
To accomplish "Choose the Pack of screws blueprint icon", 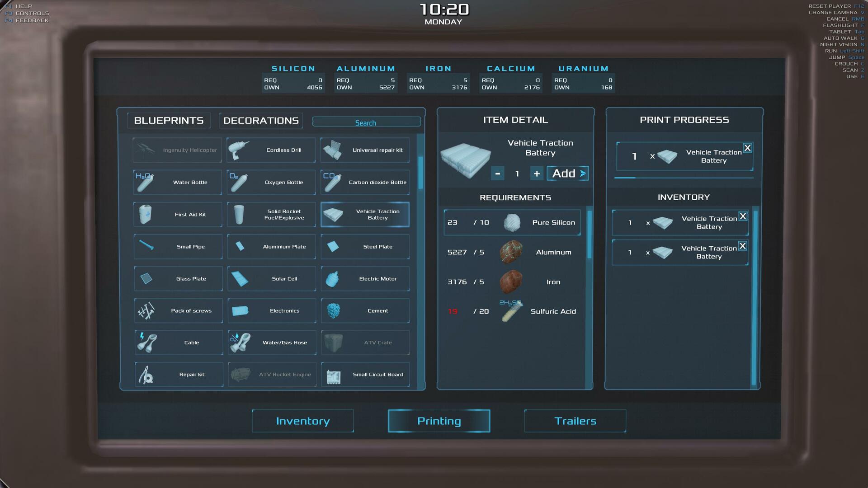I will pyautogui.click(x=146, y=311).
